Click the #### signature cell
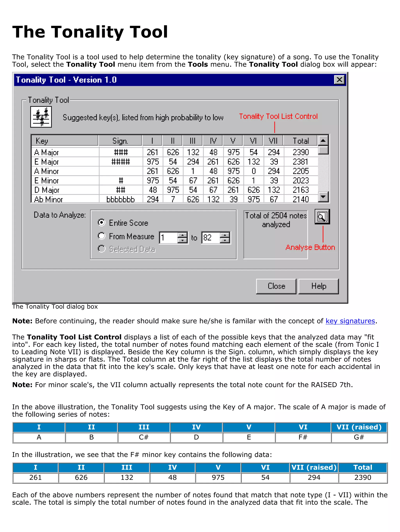 pyautogui.click(x=121, y=162)
